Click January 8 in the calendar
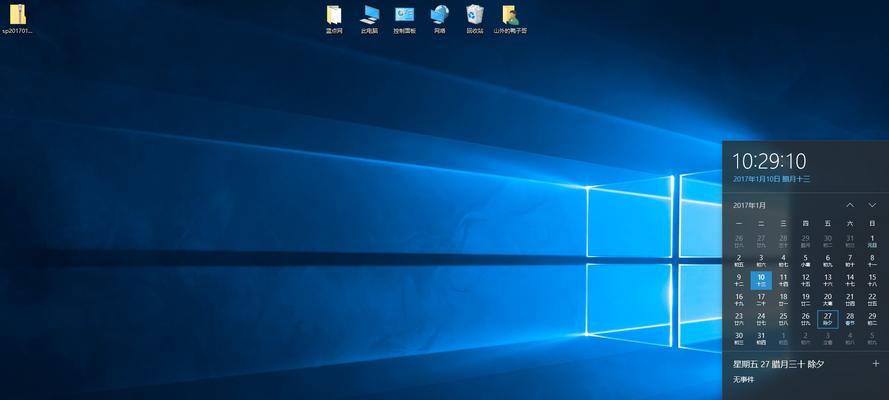 tap(872, 261)
